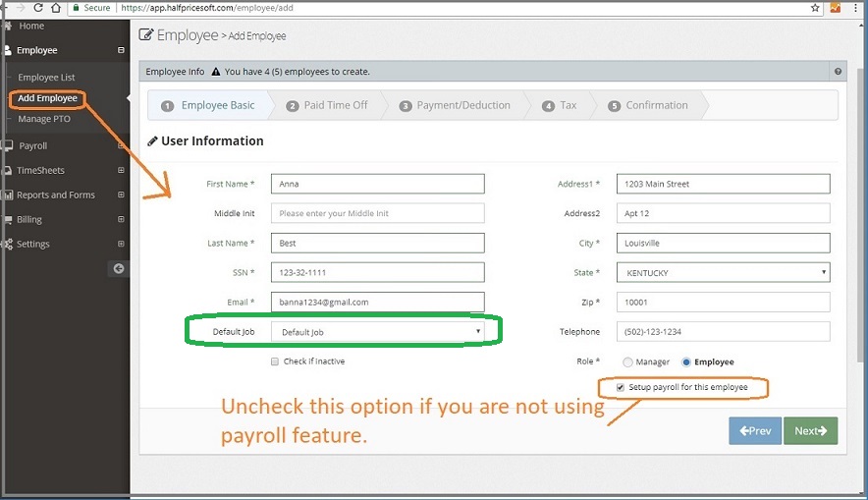Click the Middle Init input field

pos(377,213)
